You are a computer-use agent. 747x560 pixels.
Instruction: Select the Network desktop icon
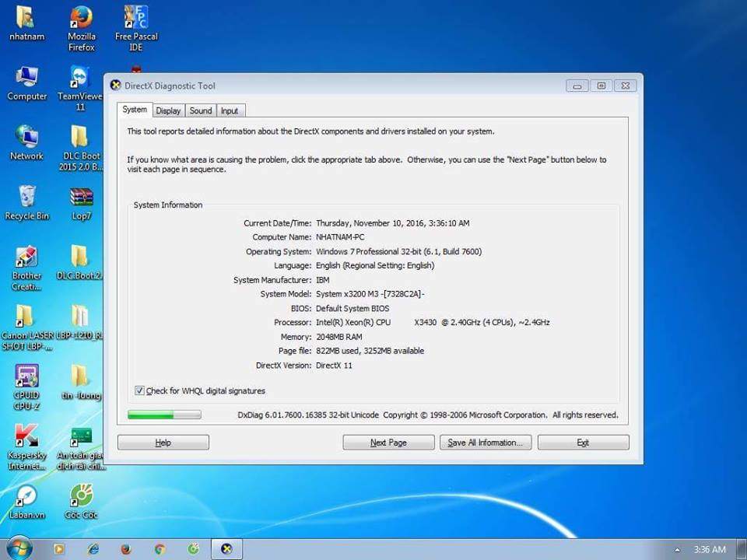point(26,143)
